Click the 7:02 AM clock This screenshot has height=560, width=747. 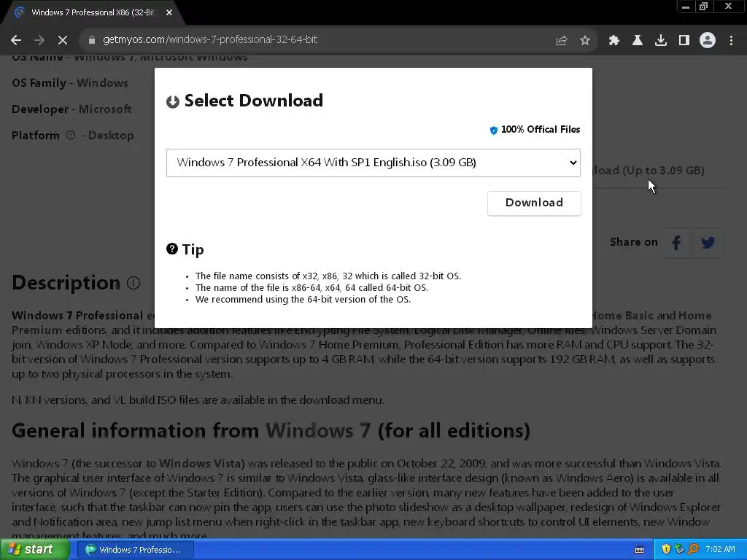click(720, 550)
